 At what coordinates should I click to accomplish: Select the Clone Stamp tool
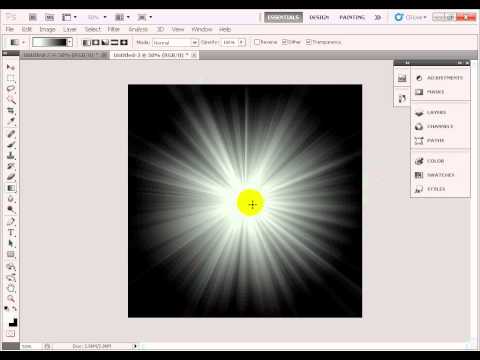(11, 155)
